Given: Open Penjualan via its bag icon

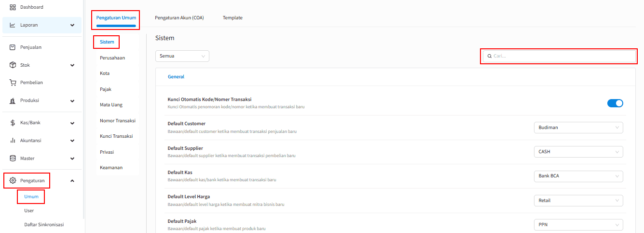Looking at the screenshot, I should [x=13, y=47].
